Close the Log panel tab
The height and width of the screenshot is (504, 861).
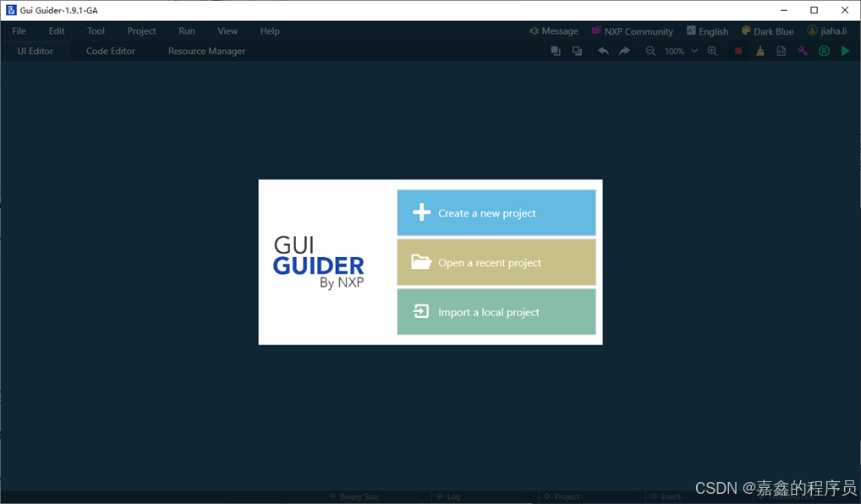530,496
